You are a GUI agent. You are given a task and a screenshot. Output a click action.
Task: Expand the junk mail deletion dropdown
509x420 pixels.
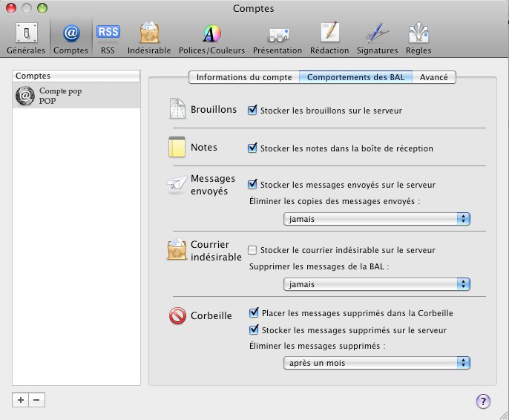click(x=377, y=284)
